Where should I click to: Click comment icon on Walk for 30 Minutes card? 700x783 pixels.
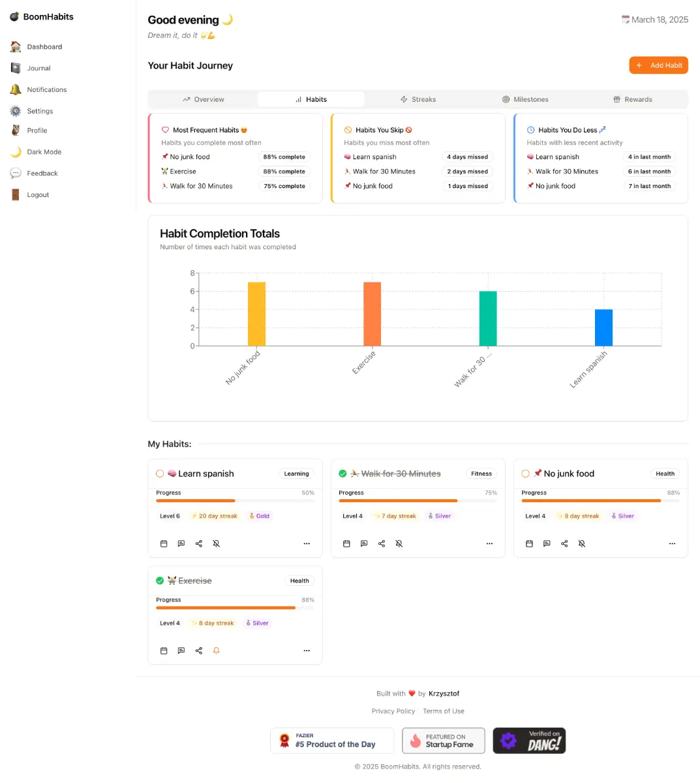point(364,544)
